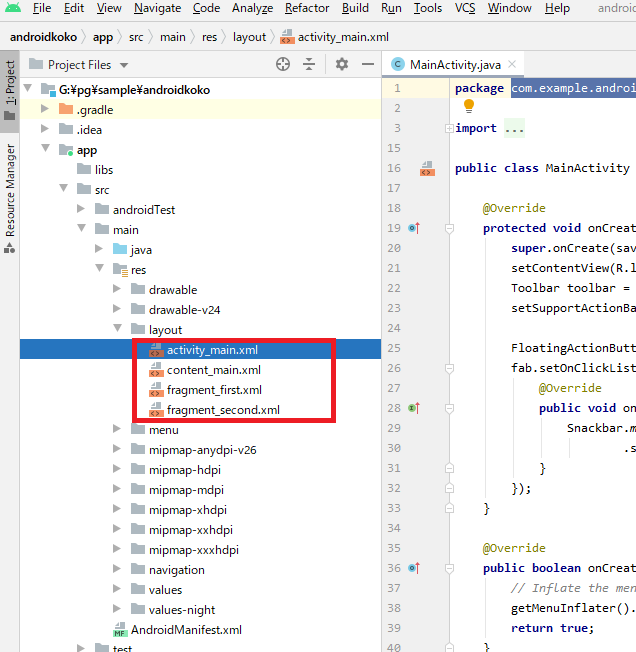Click the AndroidManifest.xml MF file icon
Viewport: 636px width, 652px height.
tap(120, 630)
